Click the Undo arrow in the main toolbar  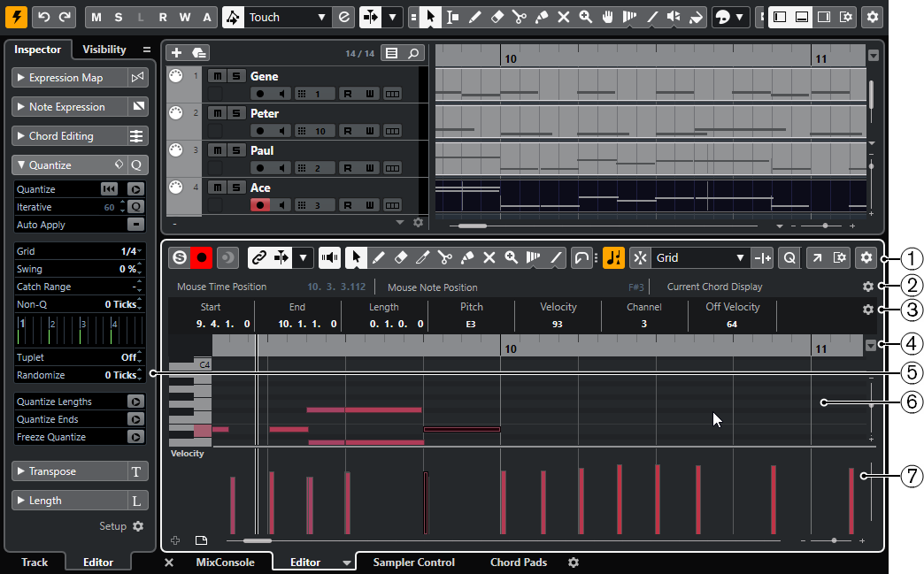(44, 17)
